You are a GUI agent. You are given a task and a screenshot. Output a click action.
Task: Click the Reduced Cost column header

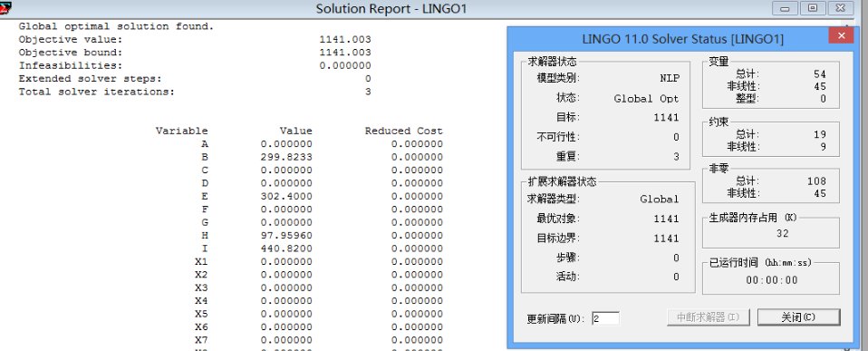(x=403, y=131)
